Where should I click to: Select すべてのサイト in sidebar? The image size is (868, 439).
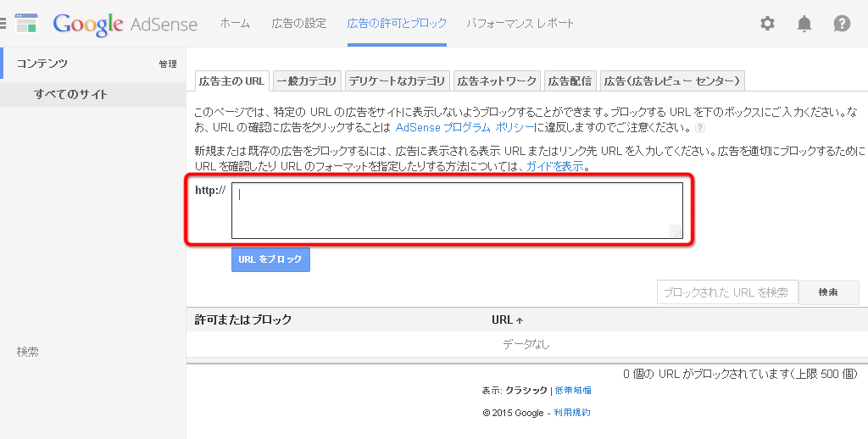click(70, 94)
